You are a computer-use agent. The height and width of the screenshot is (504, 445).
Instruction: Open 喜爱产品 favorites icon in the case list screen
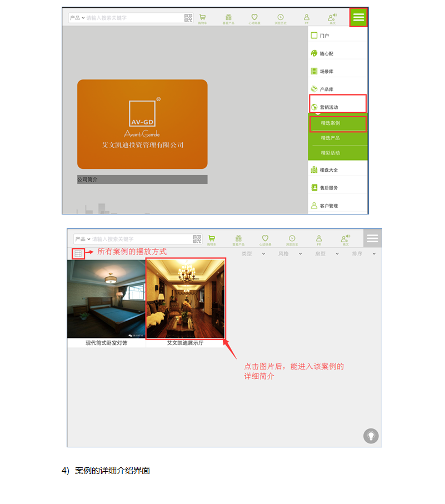coord(238,240)
